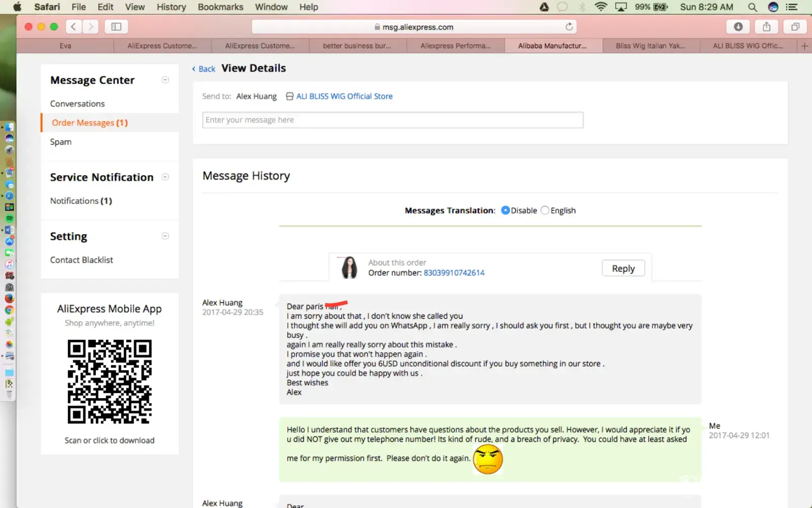Viewport: 812px width, 508px height.
Task: Reload the page using the refresh icon
Action: pyautogui.click(x=569, y=27)
